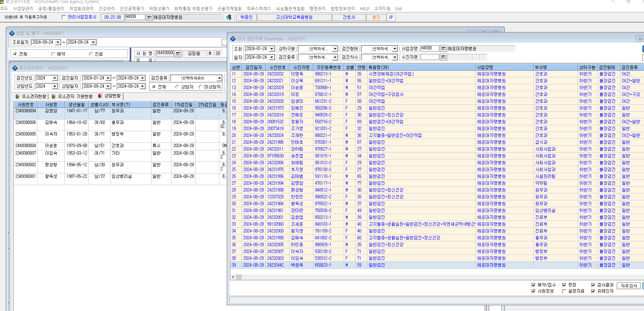Click the UP button in top bar
The height and width of the screenshot is (311, 644).
[391, 17]
